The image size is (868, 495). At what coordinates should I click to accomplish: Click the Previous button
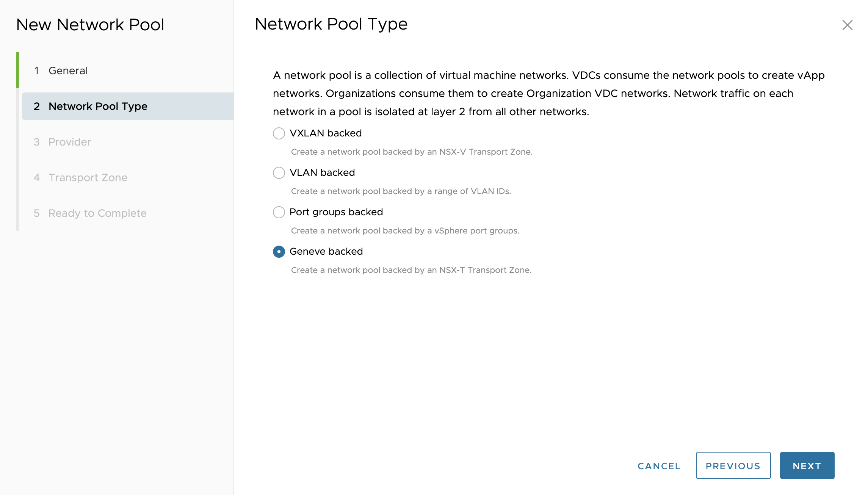pyautogui.click(x=733, y=466)
